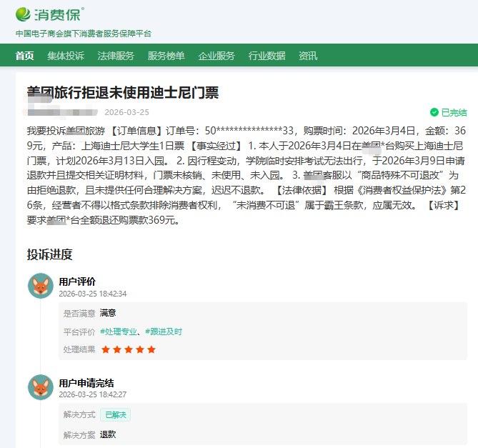Click the fifth orange rating star
Screen dimensions: 478x448
(151, 349)
